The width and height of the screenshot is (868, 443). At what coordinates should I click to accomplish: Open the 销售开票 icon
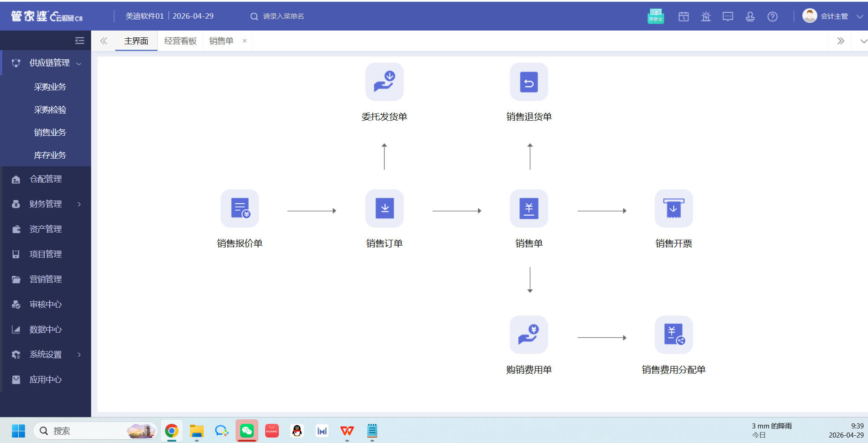(x=674, y=208)
